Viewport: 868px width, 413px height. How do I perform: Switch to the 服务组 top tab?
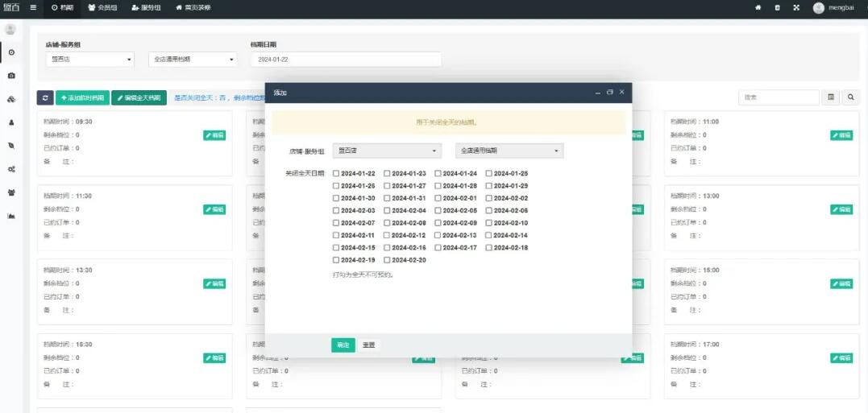pos(146,7)
